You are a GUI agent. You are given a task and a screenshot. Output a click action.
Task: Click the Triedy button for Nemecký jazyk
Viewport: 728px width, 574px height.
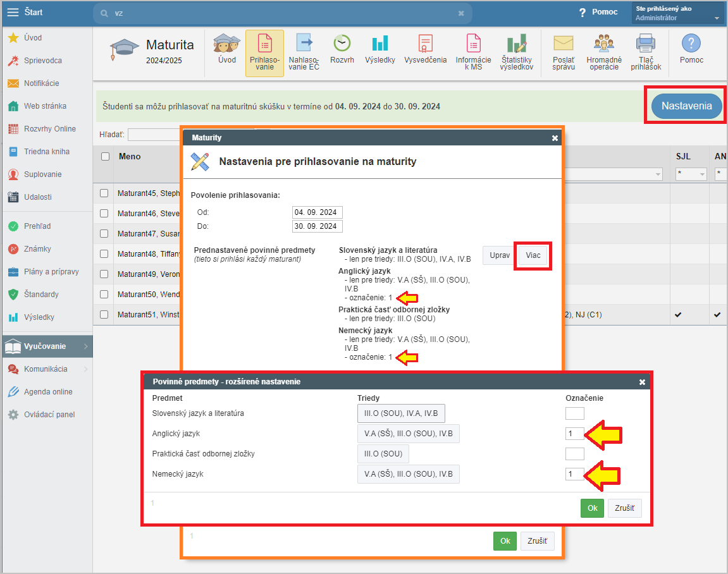click(408, 474)
